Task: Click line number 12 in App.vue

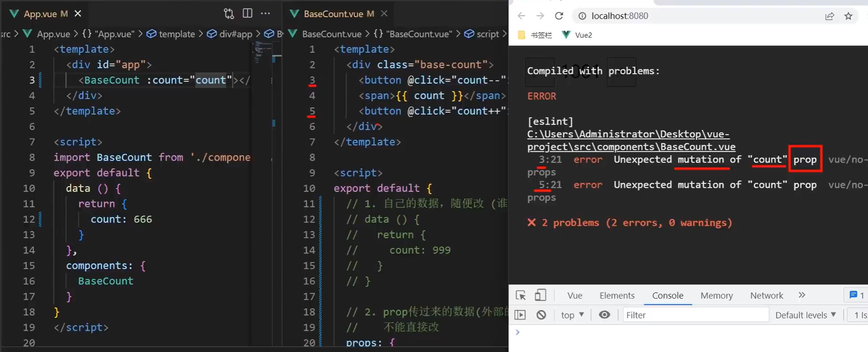Action: point(29,219)
